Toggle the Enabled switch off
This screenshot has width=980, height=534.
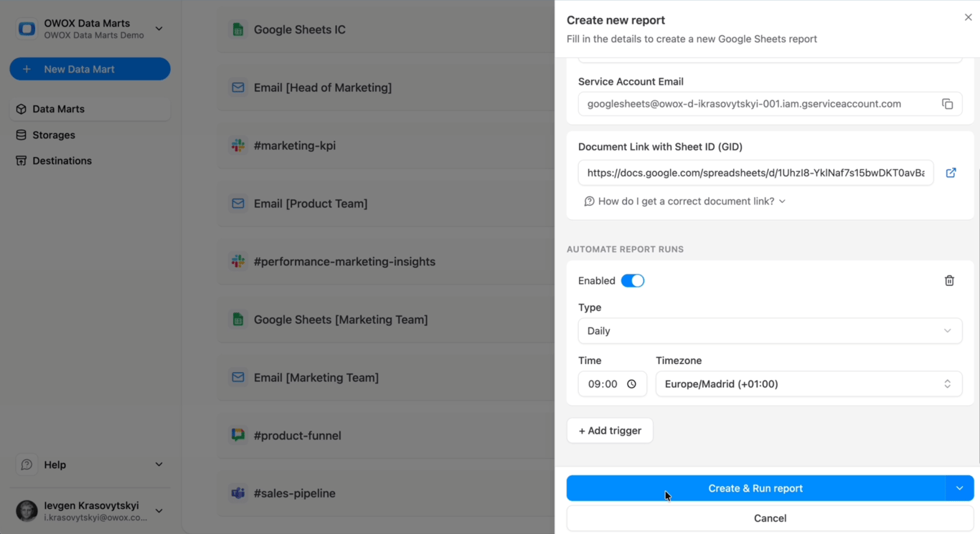(x=633, y=281)
